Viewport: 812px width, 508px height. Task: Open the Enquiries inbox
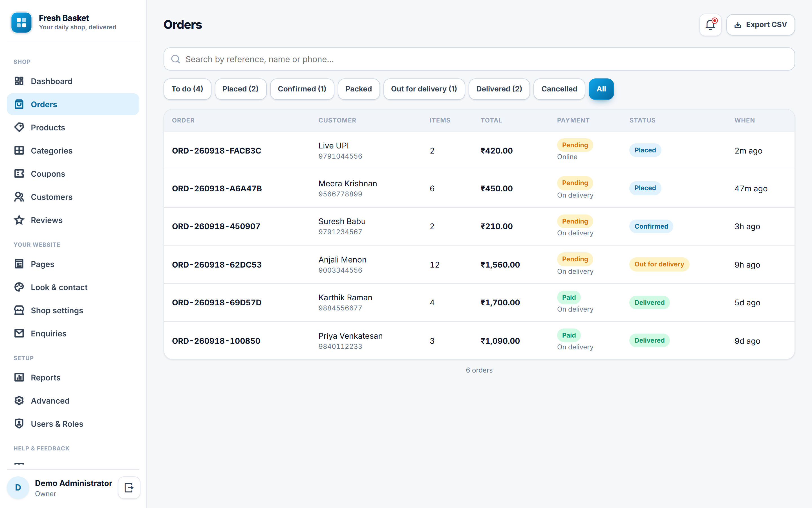pyautogui.click(x=73, y=334)
